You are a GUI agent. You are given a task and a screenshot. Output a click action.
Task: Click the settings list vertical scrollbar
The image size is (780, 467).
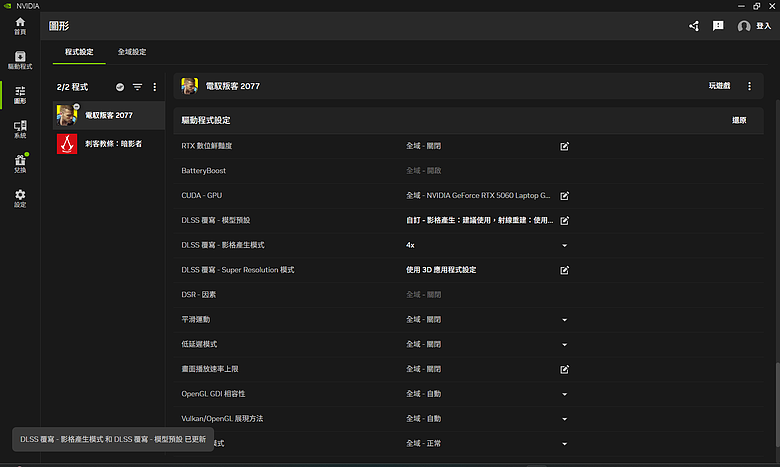pyautogui.click(x=777, y=404)
